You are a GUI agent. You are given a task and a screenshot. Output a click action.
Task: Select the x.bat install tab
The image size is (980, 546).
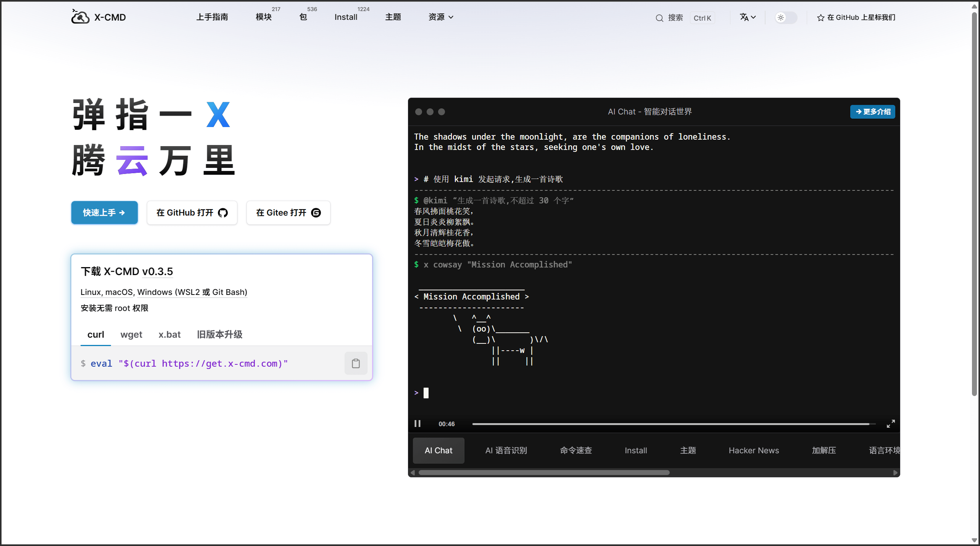tap(169, 335)
